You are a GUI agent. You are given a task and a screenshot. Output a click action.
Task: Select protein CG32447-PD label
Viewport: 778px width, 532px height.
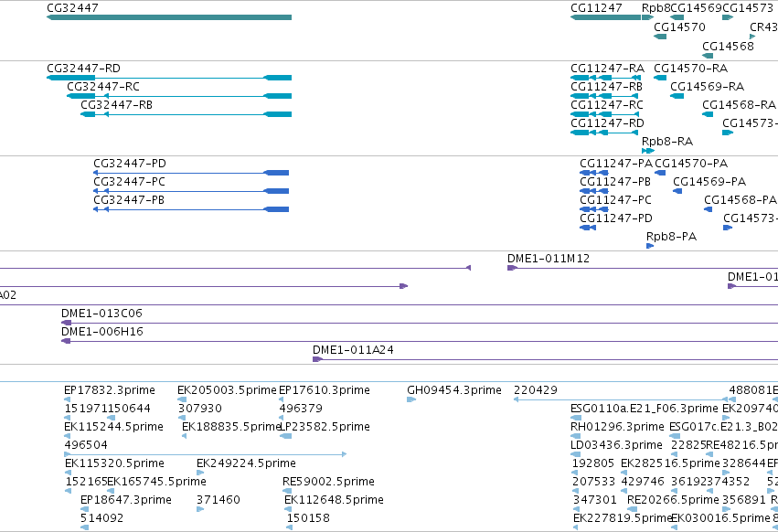(130, 164)
